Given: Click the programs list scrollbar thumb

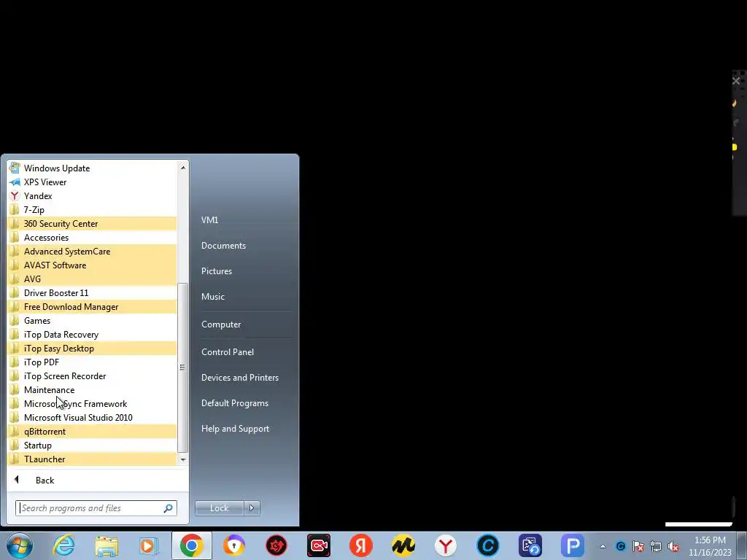Looking at the screenshot, I should pos(182,367).
